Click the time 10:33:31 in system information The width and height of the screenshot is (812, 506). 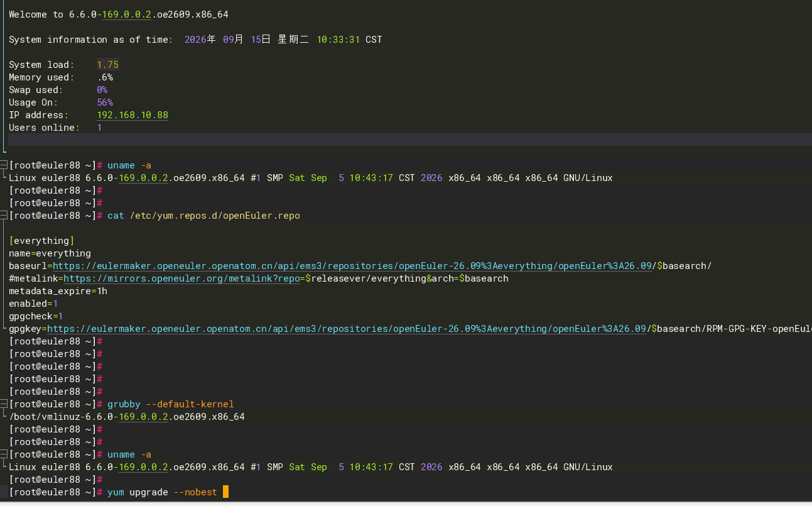338,40
